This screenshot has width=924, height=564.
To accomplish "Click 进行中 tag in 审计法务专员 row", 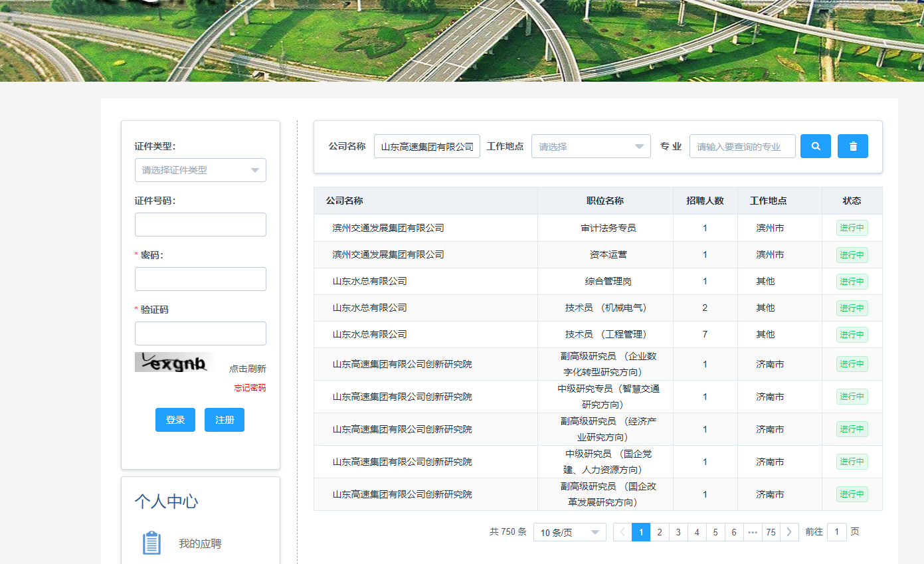I will point(852,228).
